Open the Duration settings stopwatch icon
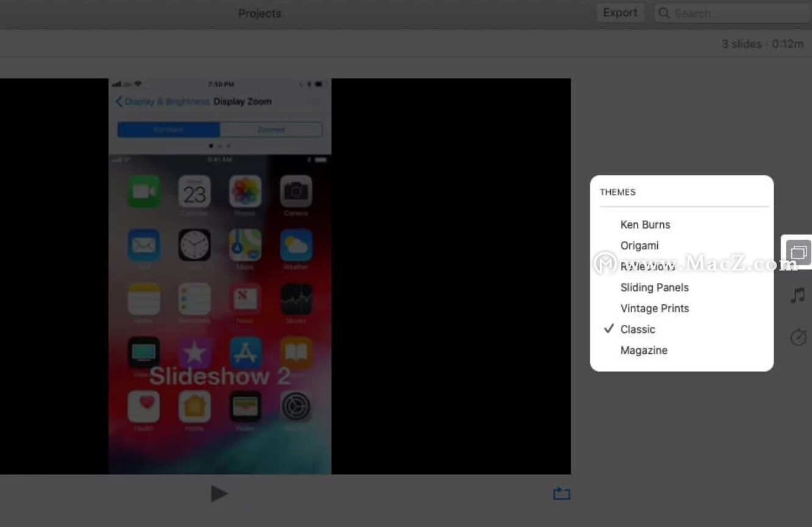This screenshot has height=527, width=812. (798, 337)
